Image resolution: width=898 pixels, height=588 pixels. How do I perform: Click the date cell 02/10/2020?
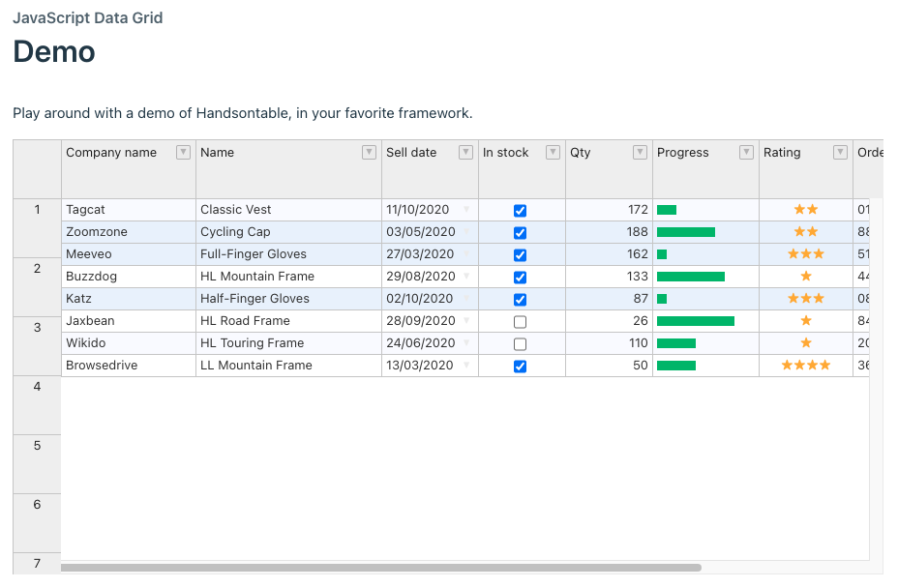(430, 298)
